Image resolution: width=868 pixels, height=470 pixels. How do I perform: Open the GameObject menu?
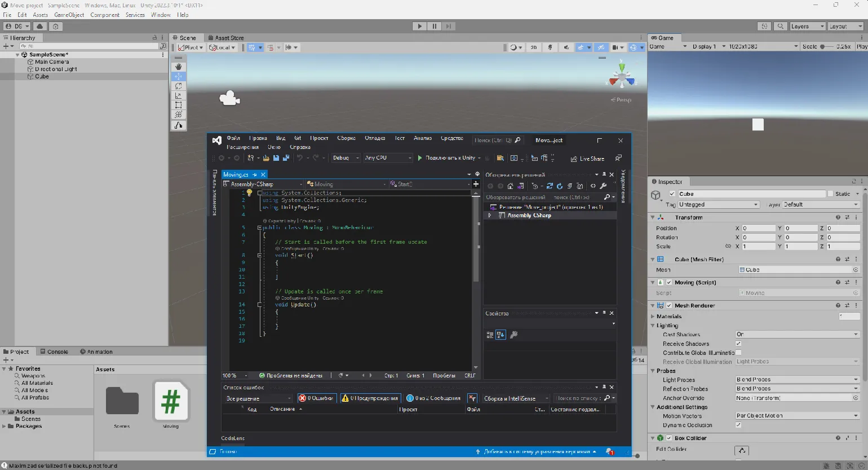point(69,15)
